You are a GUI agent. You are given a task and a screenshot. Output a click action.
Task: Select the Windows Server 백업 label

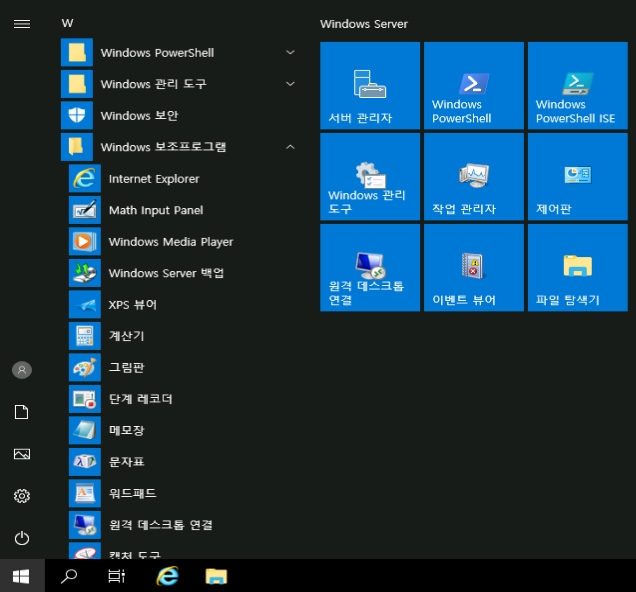[166, 273]
